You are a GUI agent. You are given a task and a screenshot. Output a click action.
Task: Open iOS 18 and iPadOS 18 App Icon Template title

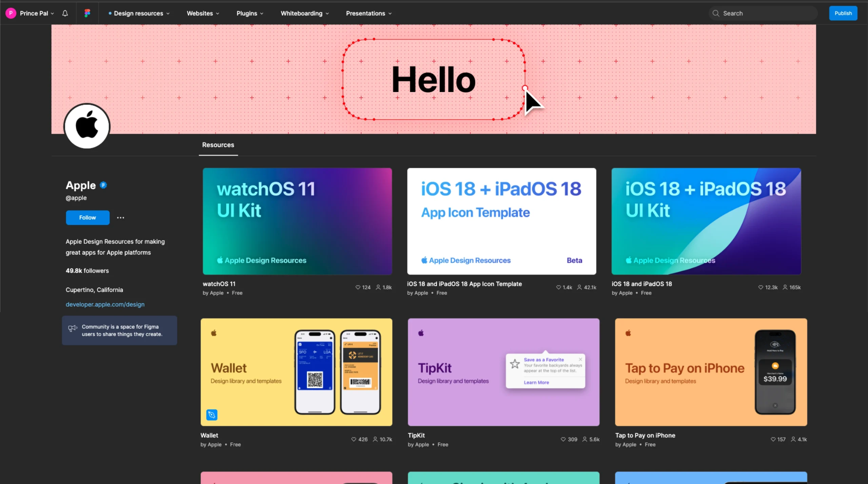464,284
